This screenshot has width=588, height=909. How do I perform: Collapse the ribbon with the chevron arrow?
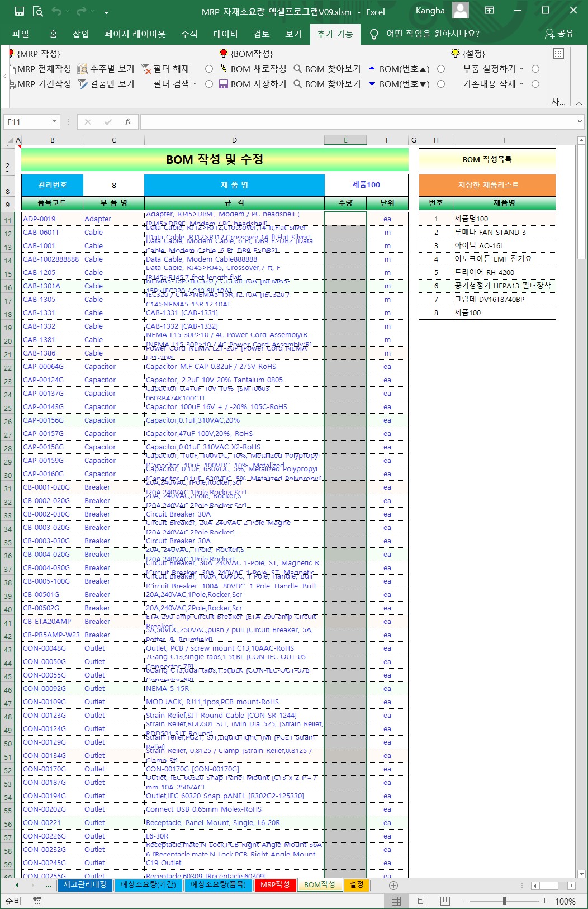click(x=579, y=103)
